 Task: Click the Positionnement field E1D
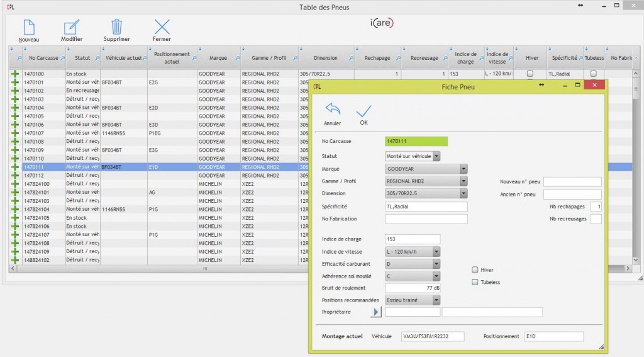(x=554, y=336)
